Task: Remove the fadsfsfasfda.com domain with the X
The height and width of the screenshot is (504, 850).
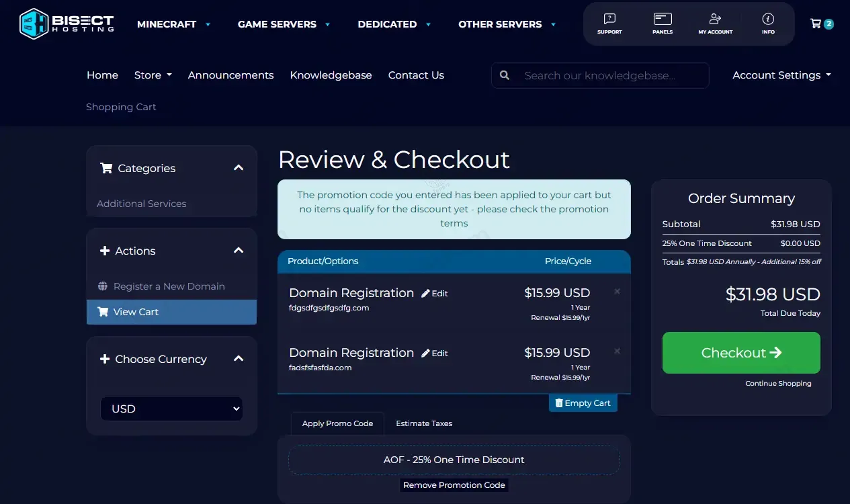Action: (617, 351)
